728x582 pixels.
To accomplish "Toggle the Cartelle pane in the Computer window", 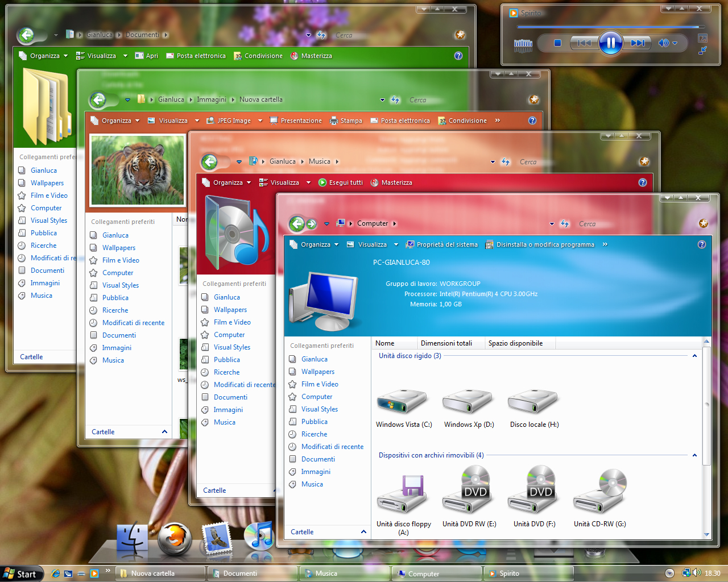I will (x=328, y=532).
